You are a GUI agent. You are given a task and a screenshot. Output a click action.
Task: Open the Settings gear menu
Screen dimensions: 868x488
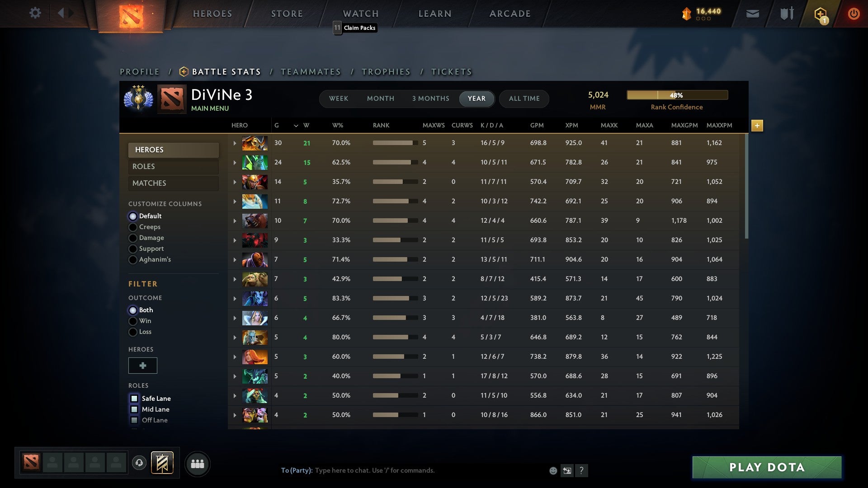[36, 13]
